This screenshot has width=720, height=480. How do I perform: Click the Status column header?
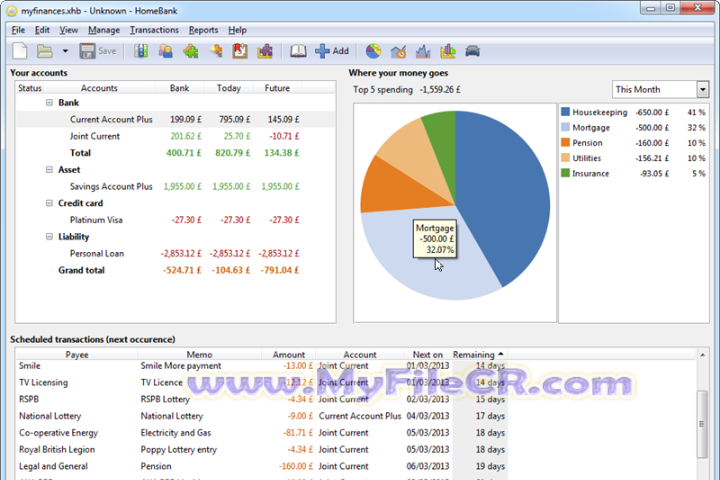30,88
